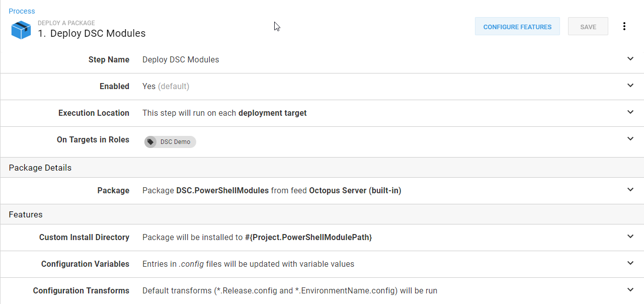Click the Project.PowerShellModulePath install directory text
The width and height of the screenshot is (644, 304).
pyautogui.click(x=308, y=237)
